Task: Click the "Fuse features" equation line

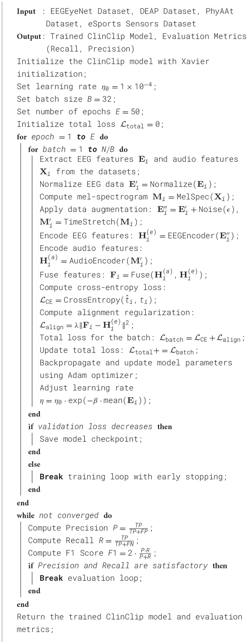Action: [x=123, y=275]
